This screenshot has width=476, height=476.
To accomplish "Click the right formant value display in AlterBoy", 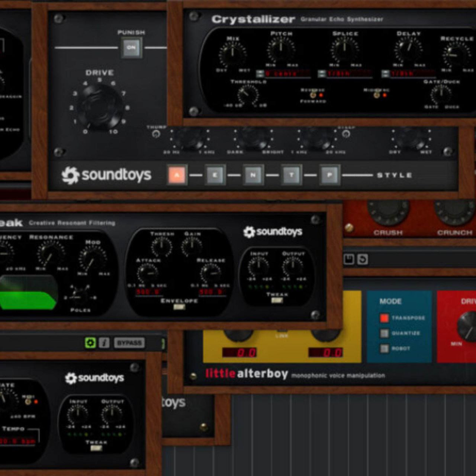I will [x=326, y=353].
